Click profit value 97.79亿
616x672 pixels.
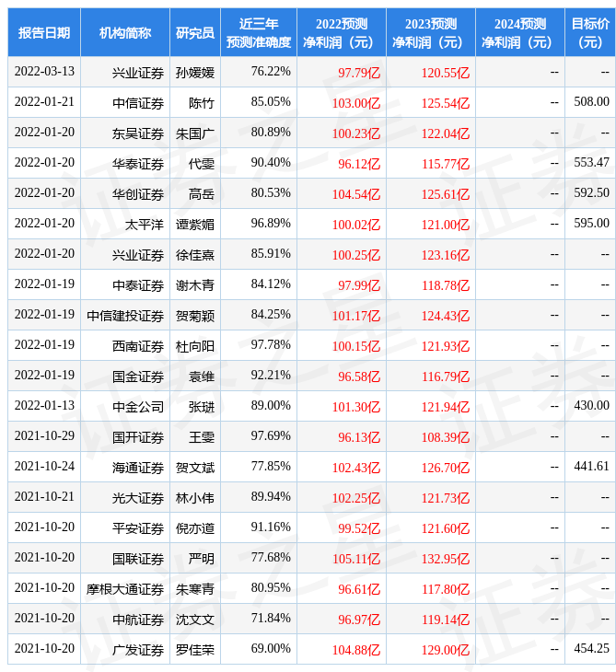[x=359, y=73]
